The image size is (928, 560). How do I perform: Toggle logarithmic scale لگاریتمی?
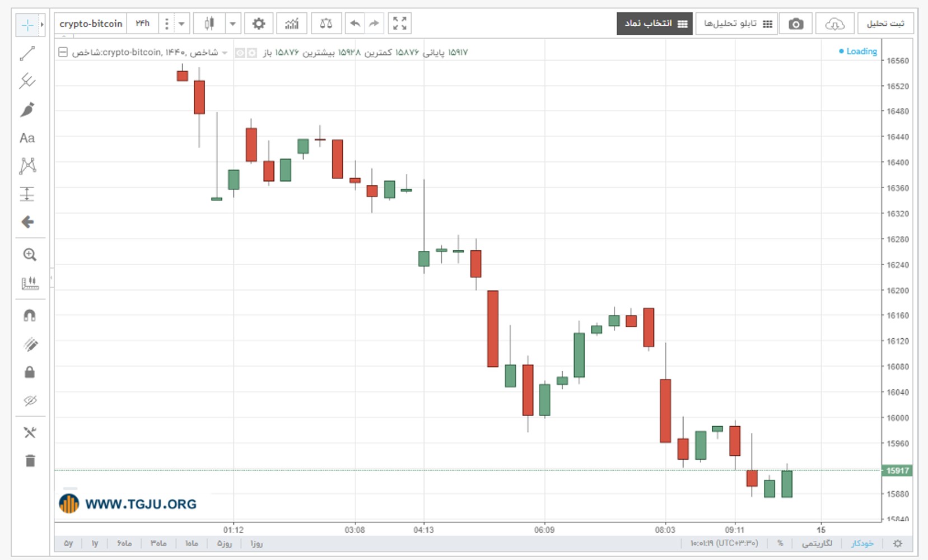[x=817, y=543]
